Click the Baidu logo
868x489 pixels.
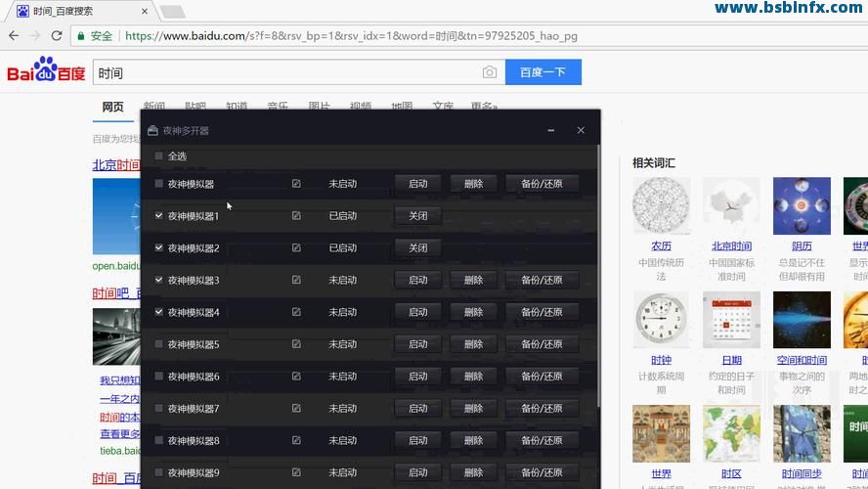pos(46,69)
